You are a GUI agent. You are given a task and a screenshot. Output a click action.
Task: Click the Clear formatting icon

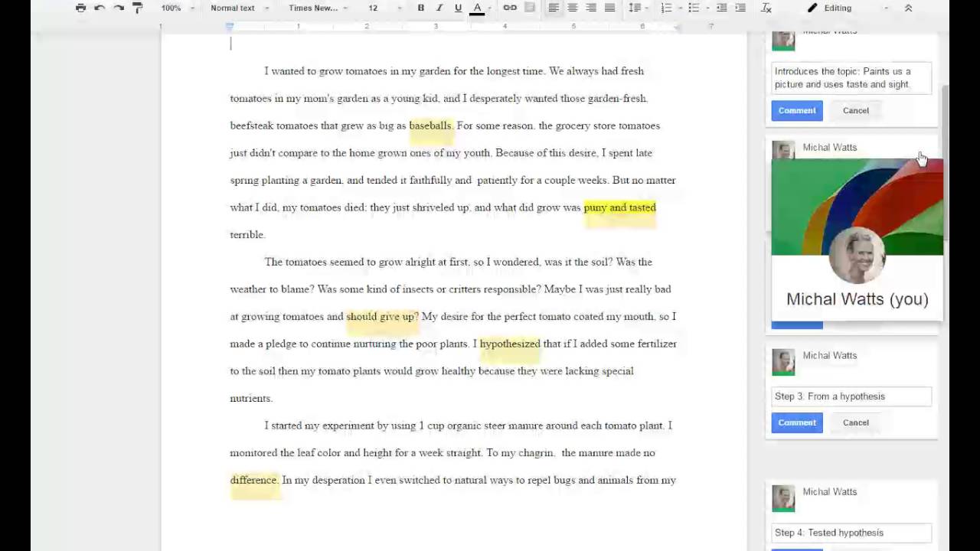tap(766, 8)
